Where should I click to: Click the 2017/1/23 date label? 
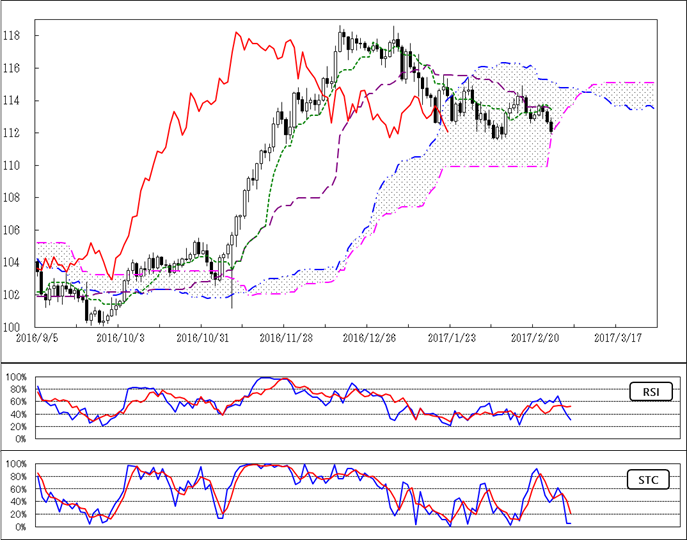click(x=450, y=338)
